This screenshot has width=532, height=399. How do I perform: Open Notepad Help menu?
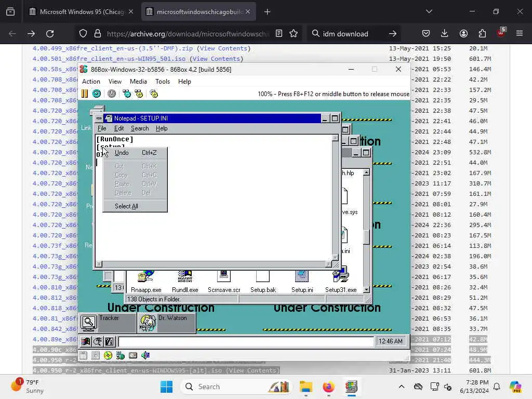click(162, 128)
